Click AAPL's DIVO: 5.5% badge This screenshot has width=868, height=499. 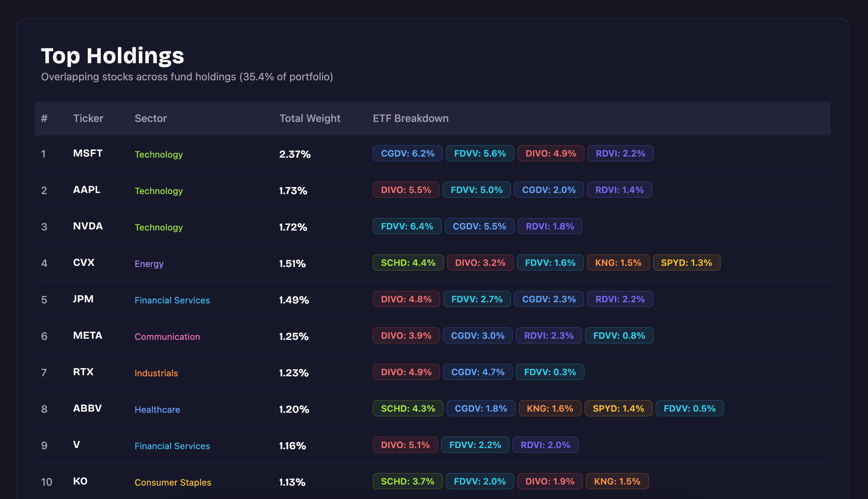tap(406, 190)
